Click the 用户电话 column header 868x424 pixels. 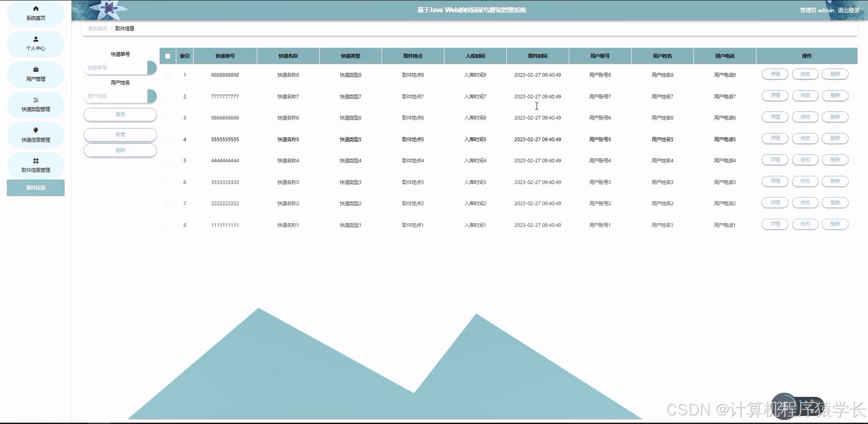click(x=725, y=56)
